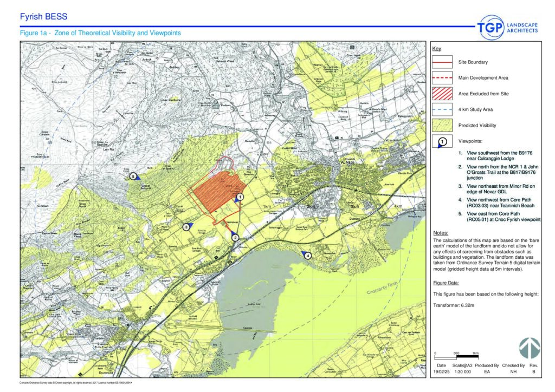This screenshot has height=392, width=555.
Task: Click the Area Excluded from Site hatched swatch
Action: (x=442, y=94)
